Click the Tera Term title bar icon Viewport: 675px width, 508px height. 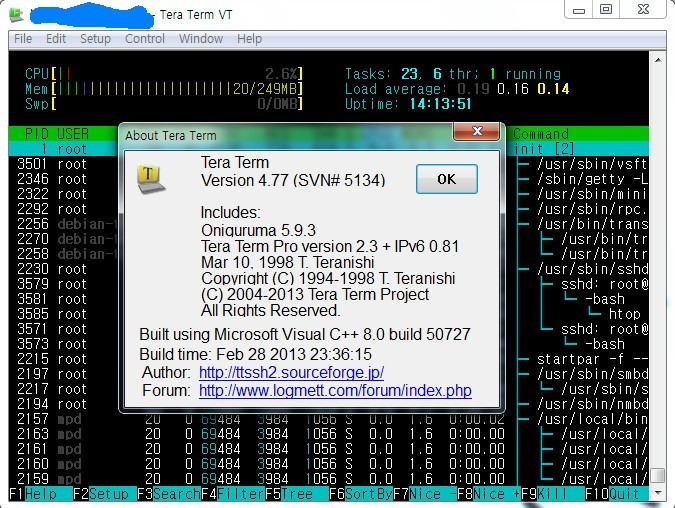click(16, 15)
